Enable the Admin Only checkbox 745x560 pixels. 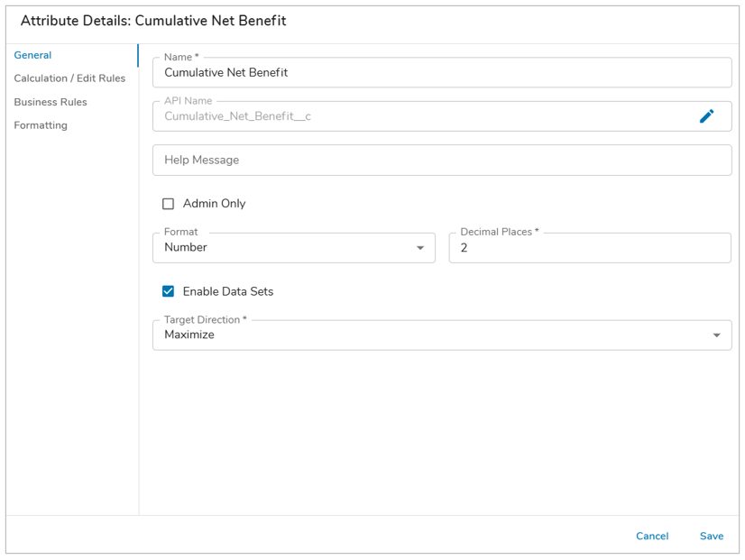pyautogui.click(x=168, y=204)
